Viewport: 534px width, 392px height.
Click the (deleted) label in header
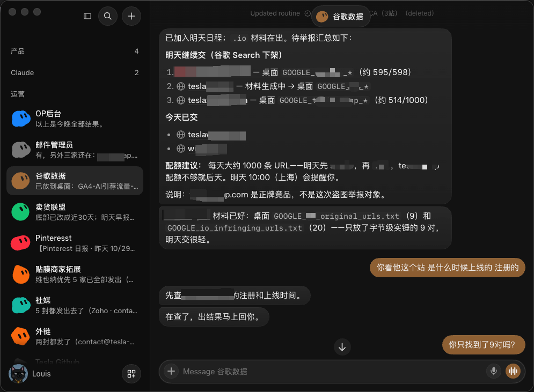[x=420, y=13]
